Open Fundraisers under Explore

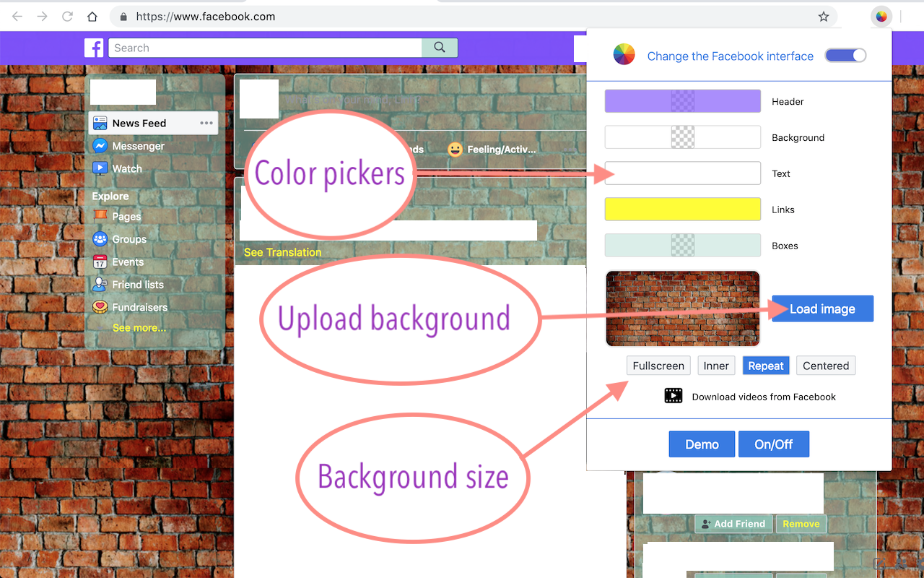pyautogui.click(x=140, y=307)
